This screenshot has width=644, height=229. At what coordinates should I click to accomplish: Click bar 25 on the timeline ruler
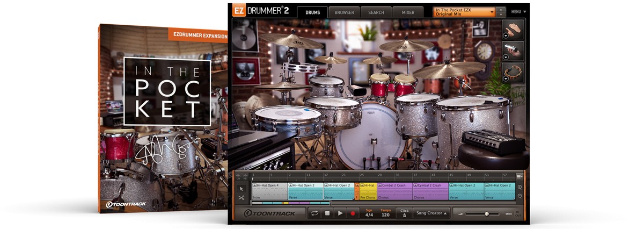coord(362,175)
